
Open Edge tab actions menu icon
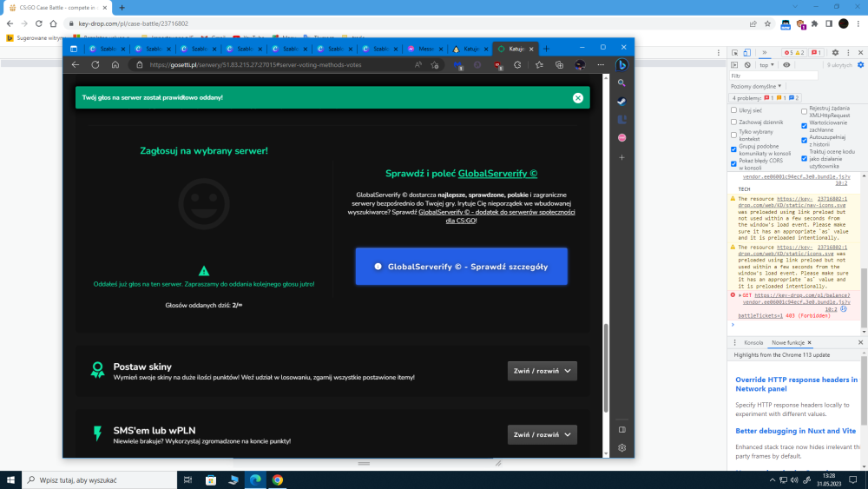point(74,49)
